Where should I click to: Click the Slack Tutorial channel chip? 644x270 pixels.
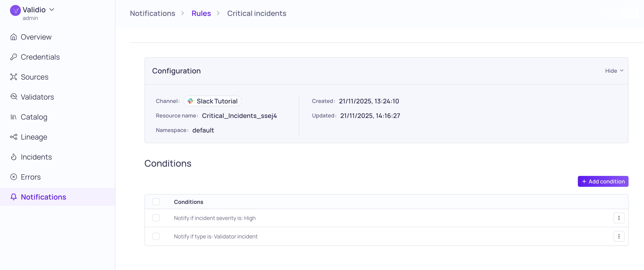[x=212, y=101]
